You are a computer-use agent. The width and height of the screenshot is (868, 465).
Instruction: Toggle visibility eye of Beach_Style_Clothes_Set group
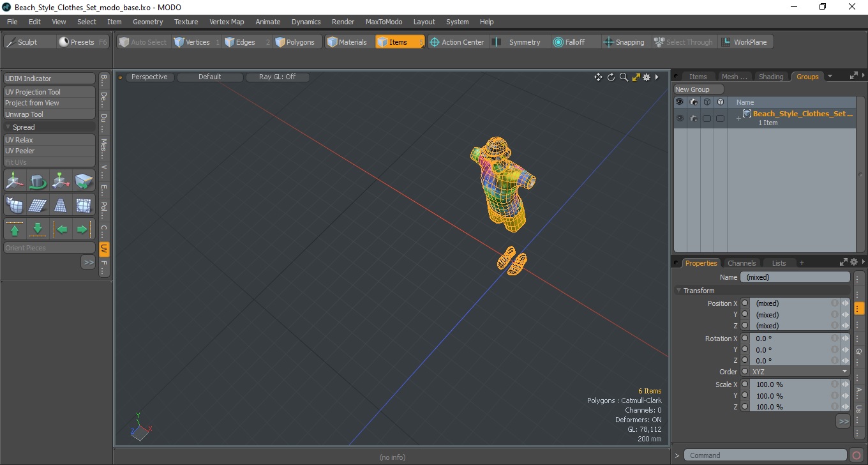680,118
